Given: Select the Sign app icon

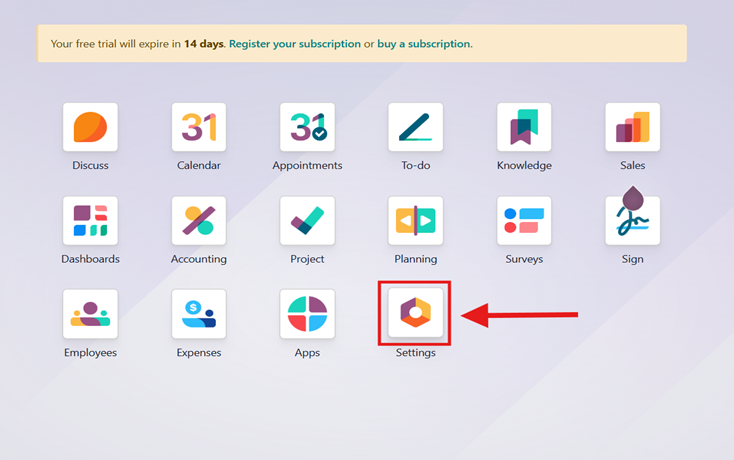Looking at the screenshot, I should (632, 220).
